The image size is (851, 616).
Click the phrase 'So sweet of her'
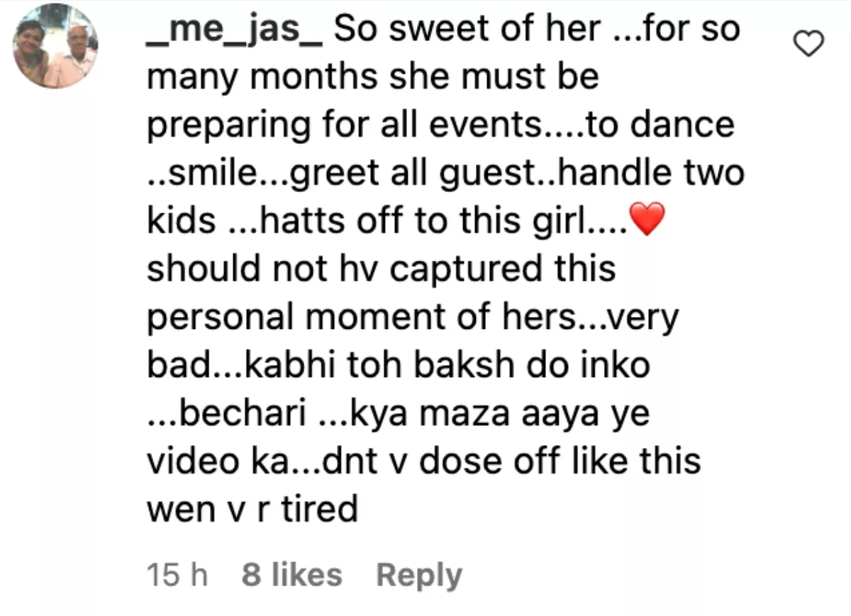[467, 30]
